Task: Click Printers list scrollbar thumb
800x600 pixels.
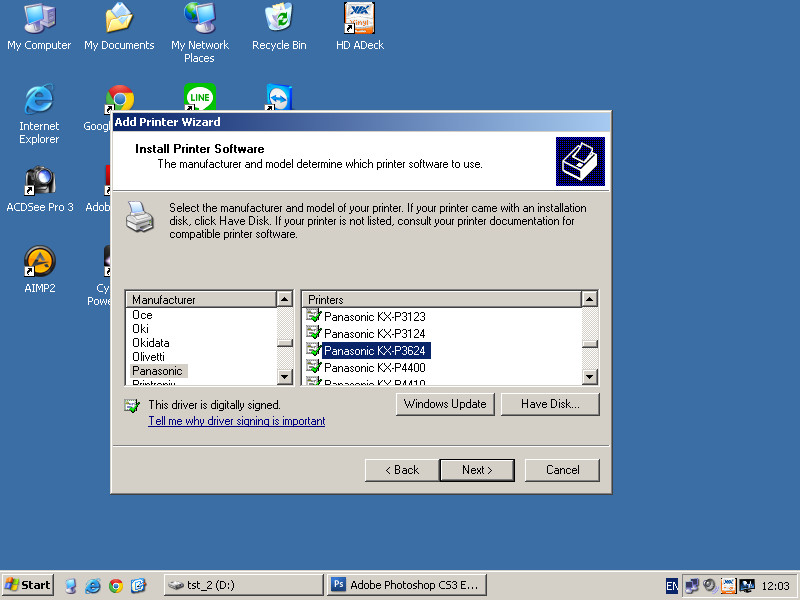Action: coord(590,344)
